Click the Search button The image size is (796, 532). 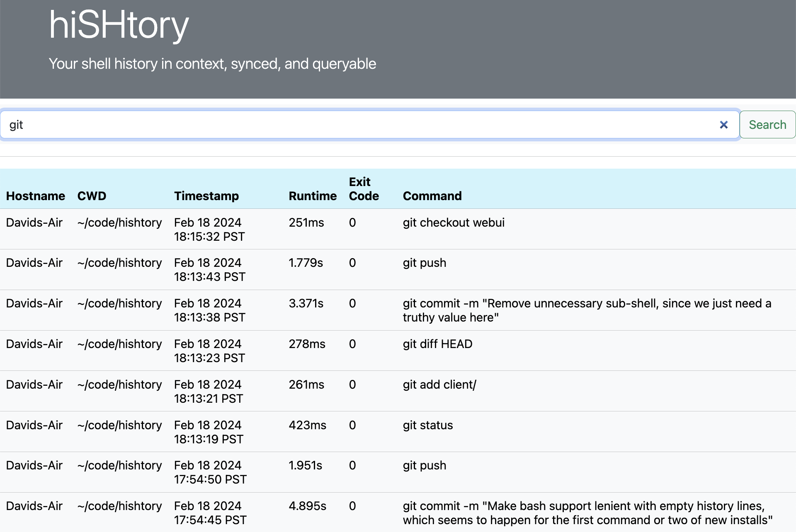(767, 125)
